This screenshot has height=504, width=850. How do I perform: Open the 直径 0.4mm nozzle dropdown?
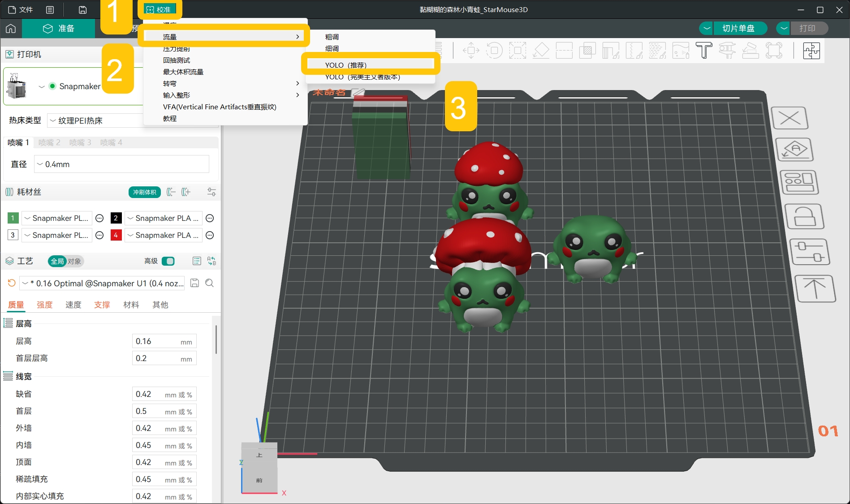(x=121, y=164)
